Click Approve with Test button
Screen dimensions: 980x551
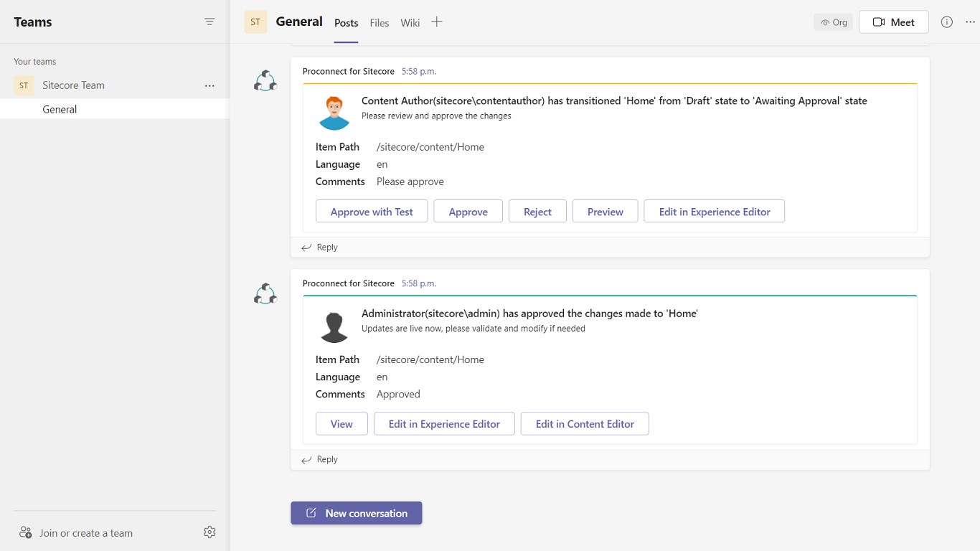pyautogui.click(x=372, y=212)
